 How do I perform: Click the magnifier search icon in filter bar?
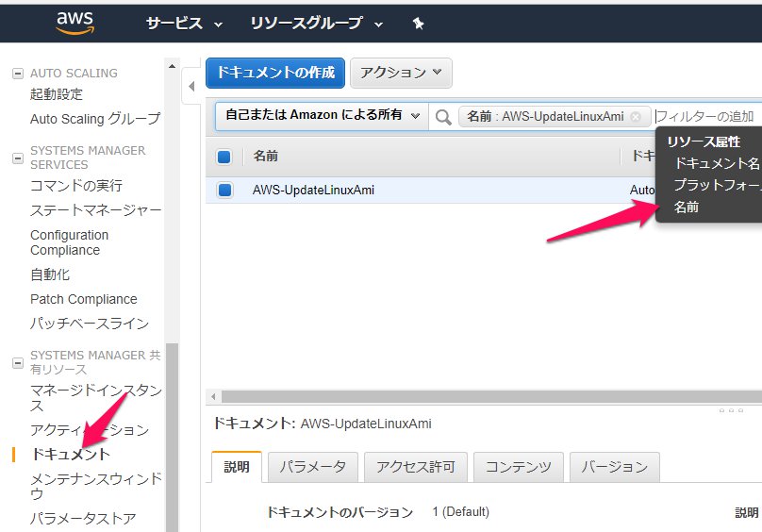coord(442,116)
